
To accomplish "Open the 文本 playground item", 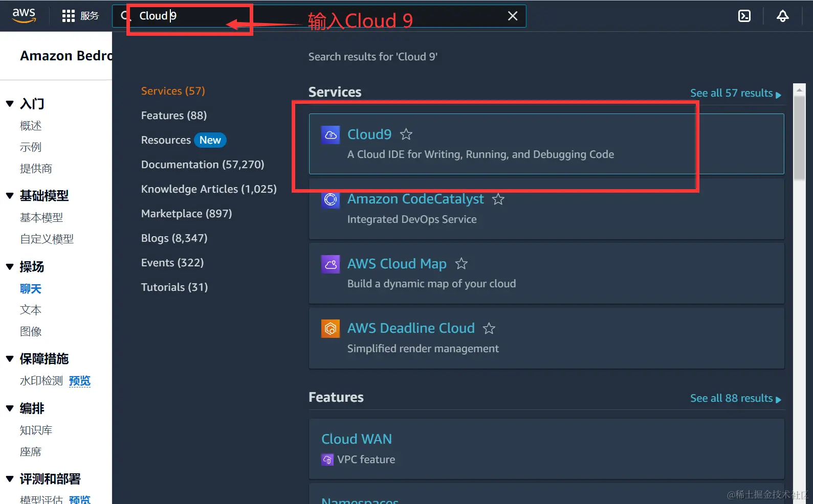I will 31,310.
